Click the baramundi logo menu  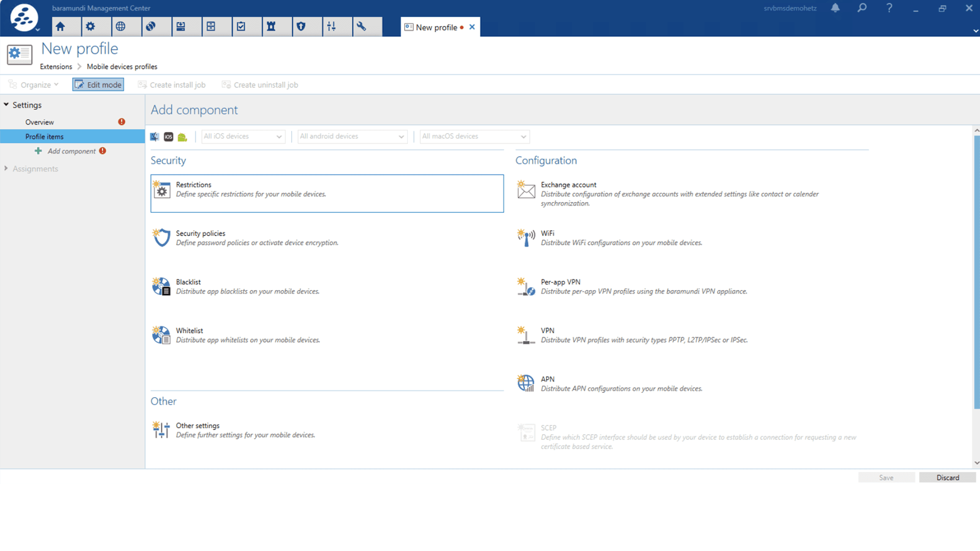[x=24, y=17]
